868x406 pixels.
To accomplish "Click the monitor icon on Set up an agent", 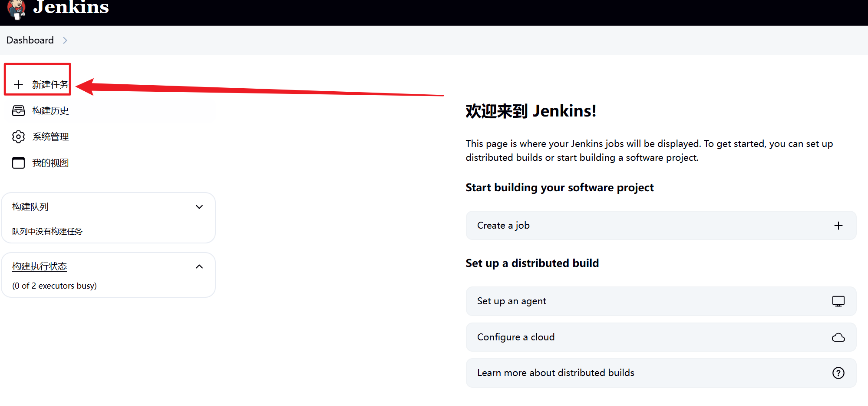I will pyautogui.click(x=838, y=301).
